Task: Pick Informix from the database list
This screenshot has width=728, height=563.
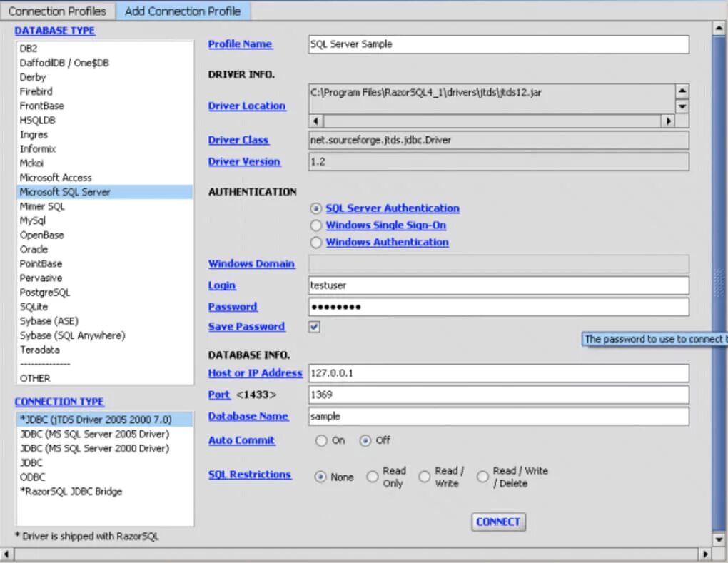Action: pos(104,149)
